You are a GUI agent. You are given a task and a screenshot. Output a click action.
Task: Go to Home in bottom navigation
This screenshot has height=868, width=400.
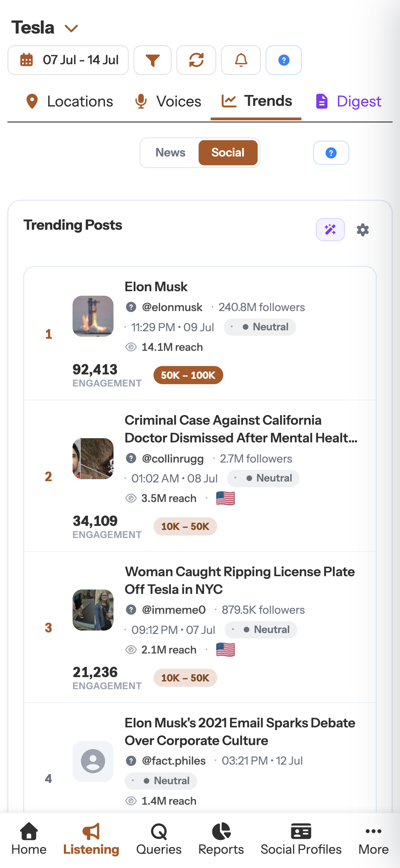tap(29, 839)
